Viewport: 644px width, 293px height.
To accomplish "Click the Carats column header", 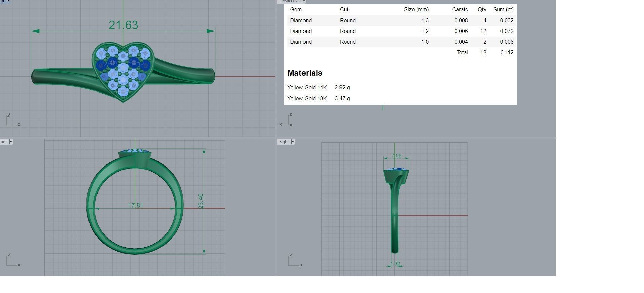I will click(460, 10).
